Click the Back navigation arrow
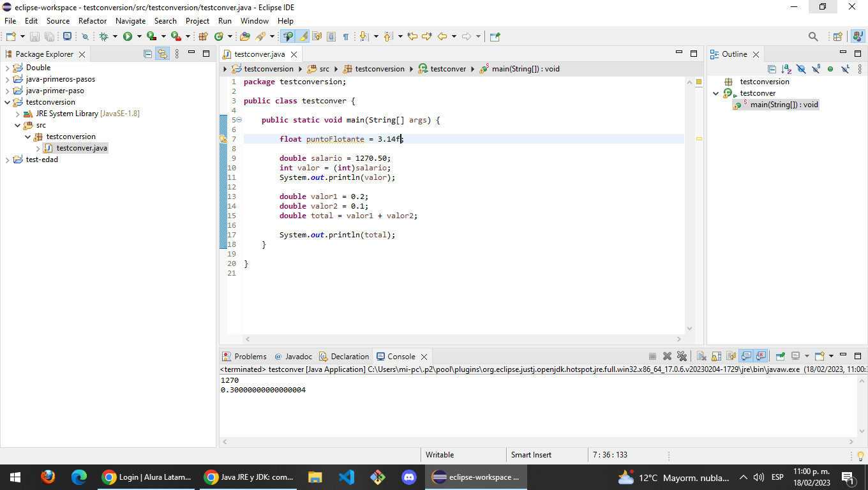This screenshot has height=490, width=868. click(x=442, y=36)
